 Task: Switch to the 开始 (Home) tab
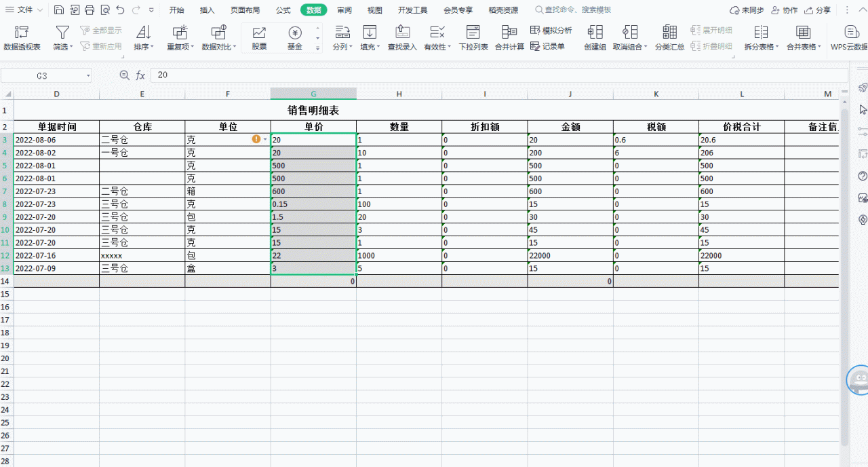(x=176, y=10)
